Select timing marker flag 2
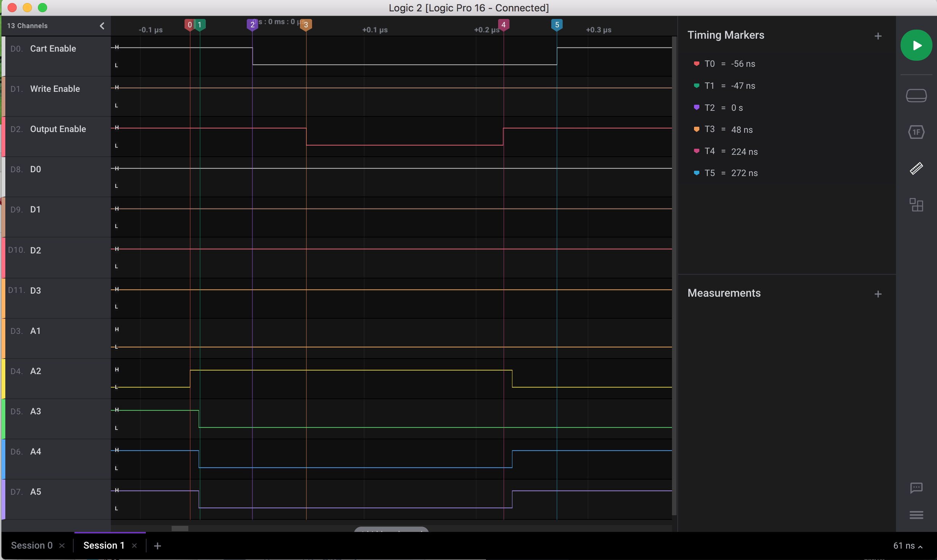 tap(252, 25)
